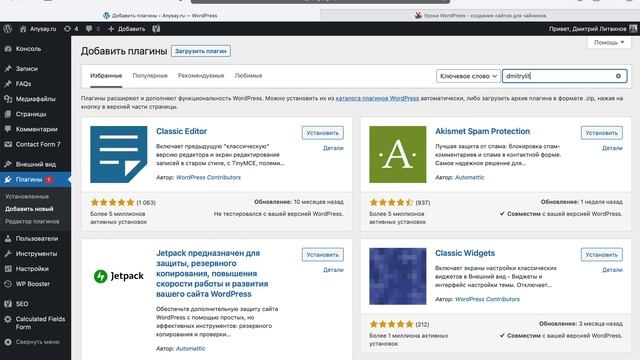Open WordPress Contributors author link under Classic Widgets
This screenshot has height=360, width=640.
coord(487,299)
